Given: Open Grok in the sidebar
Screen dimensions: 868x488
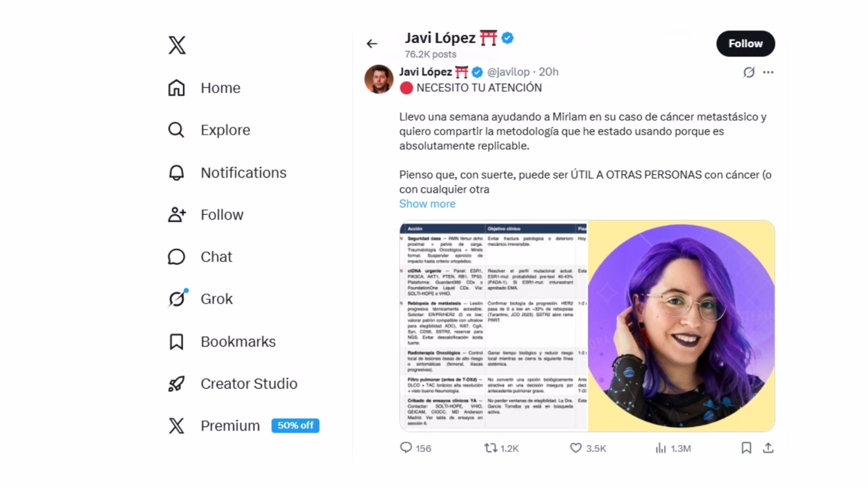Looking at the screenshot, I should click(x=201, y=299).
